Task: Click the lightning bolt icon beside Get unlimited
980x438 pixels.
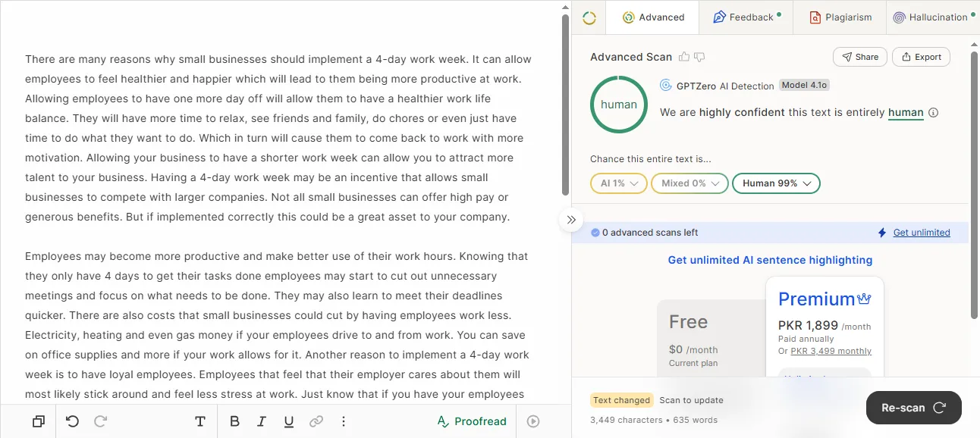Action: 882,233
